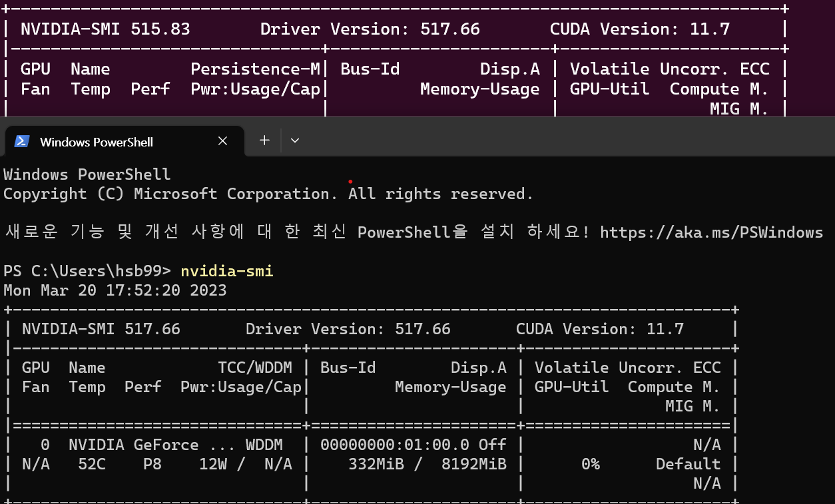
Task: Close the Windows PowerShell tab
Action: [222, 141]
